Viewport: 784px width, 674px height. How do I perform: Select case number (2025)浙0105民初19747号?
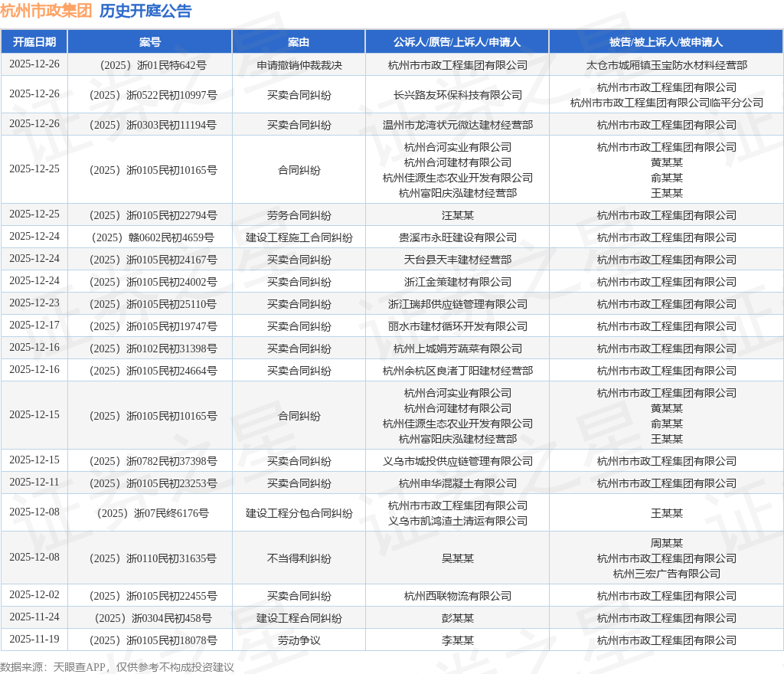153,326
